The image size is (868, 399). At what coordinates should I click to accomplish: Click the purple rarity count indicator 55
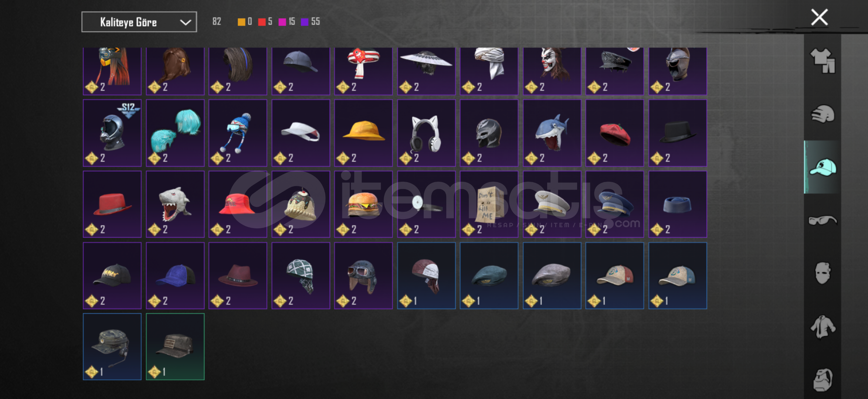[x=311, y=22]
